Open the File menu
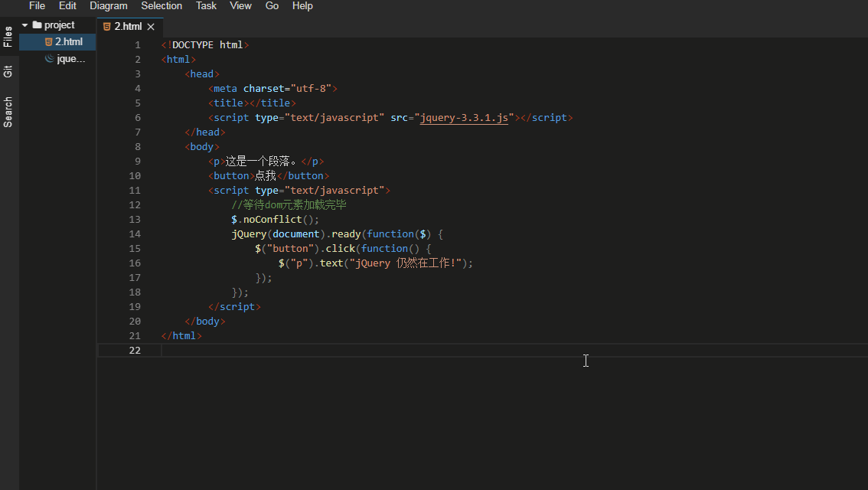Viewport: 868px width, 490px height. tap(37, 6)
